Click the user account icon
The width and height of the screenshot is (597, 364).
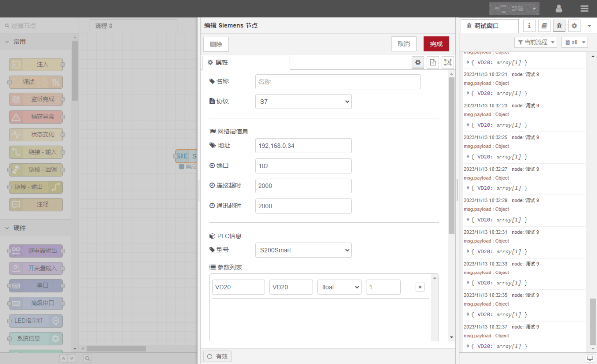click(559, 9)
